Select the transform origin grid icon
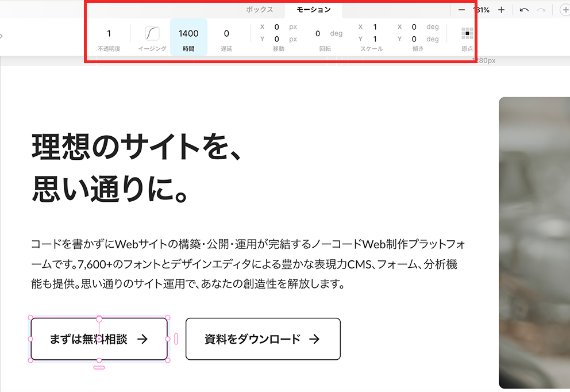This screenshot has height=392, width=570. (x=467, y=33)
